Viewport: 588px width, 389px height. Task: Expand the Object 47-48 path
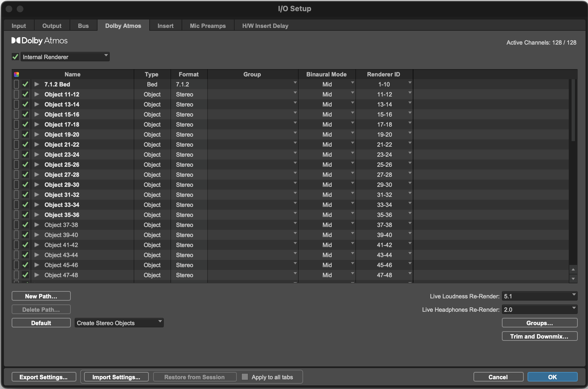[x=36, y=275]
